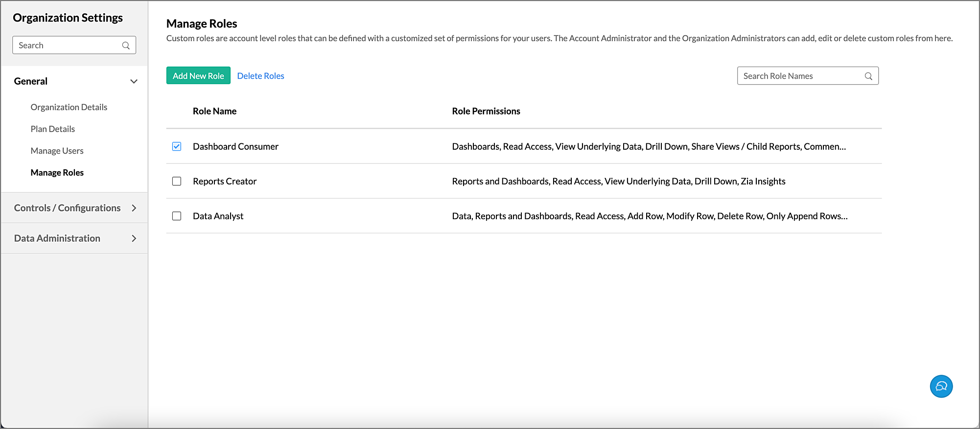The width and height of the screenshot is (980, 429).
Task: Click into the Organization Settings search box
Action: click(x=68, y=45)
